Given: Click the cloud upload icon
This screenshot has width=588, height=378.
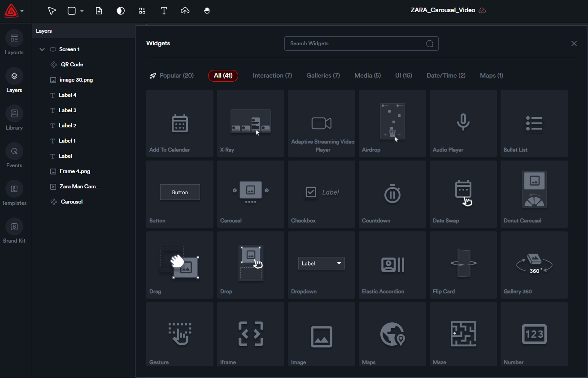Looking at the screenshot, I should 185,11.
